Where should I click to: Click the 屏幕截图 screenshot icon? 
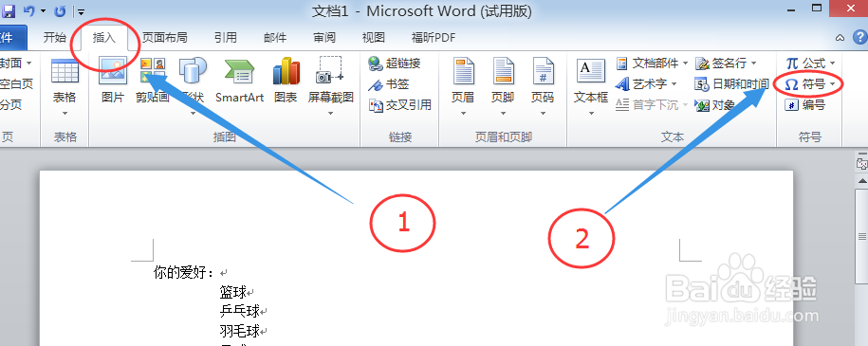[330, 71]
